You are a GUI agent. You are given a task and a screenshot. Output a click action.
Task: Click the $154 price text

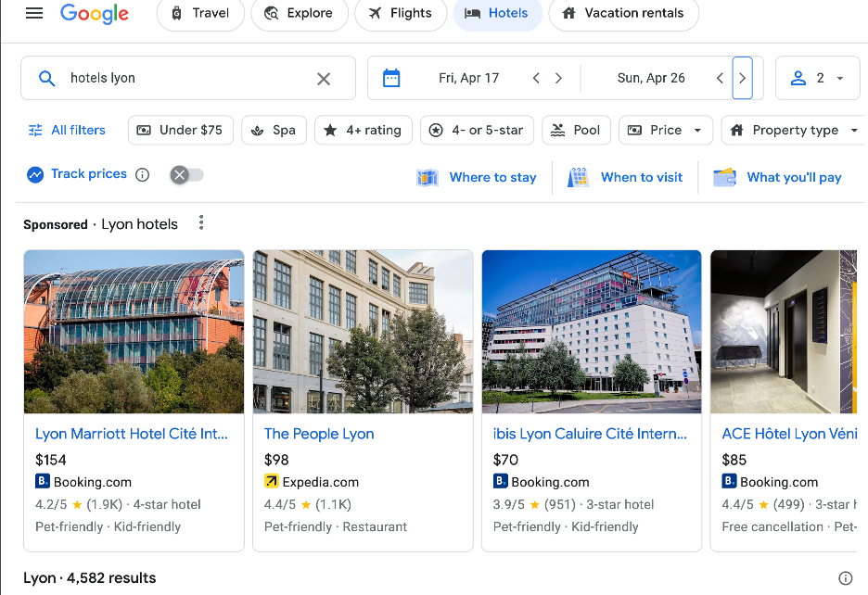coord(51,460)
